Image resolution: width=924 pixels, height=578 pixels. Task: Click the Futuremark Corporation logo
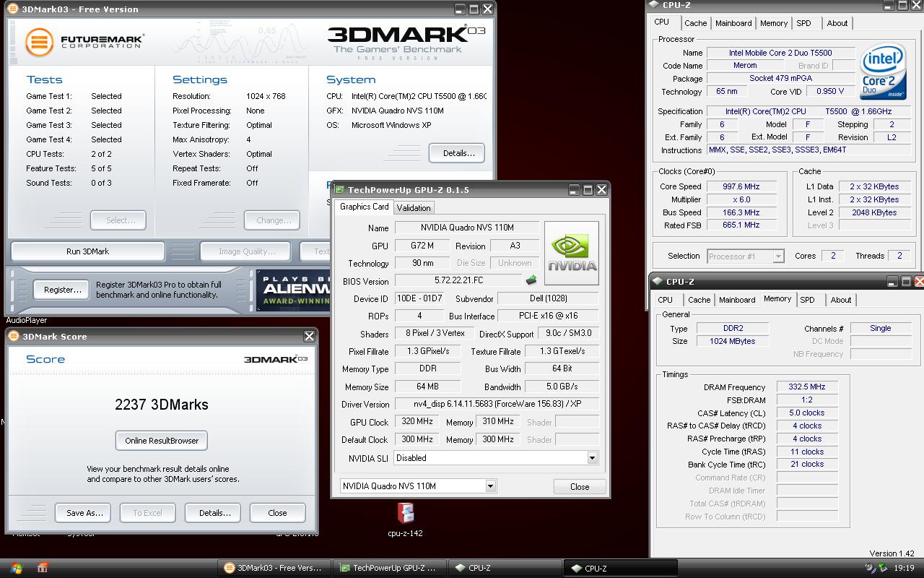tap(84, 41)
